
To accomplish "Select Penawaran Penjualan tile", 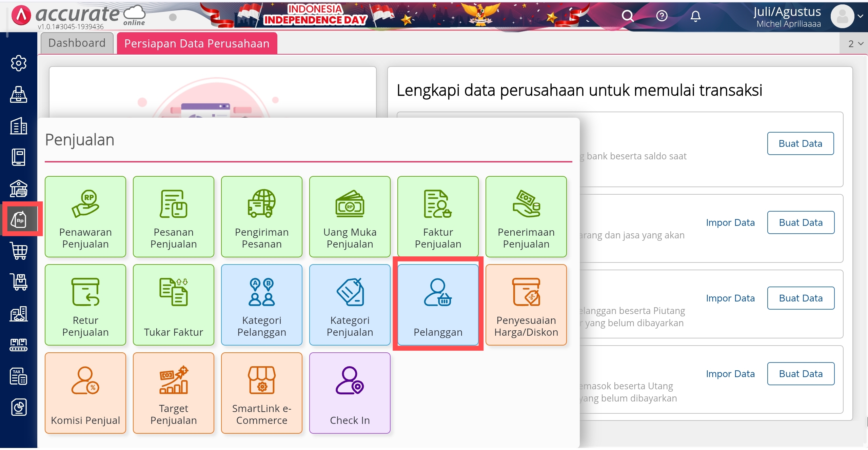I will [x=85, y=216].
